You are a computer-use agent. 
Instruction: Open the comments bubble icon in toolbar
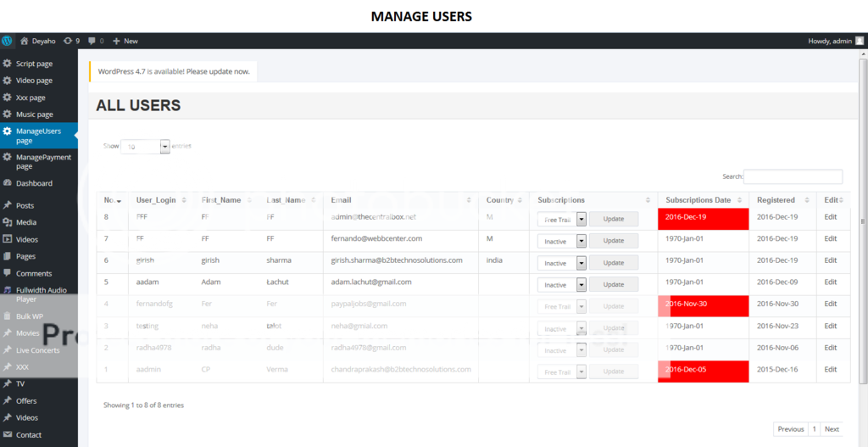point(92,41)
